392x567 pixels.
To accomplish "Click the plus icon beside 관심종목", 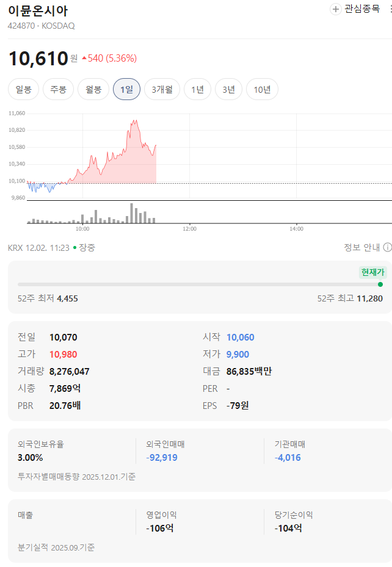I will (336, 9).
